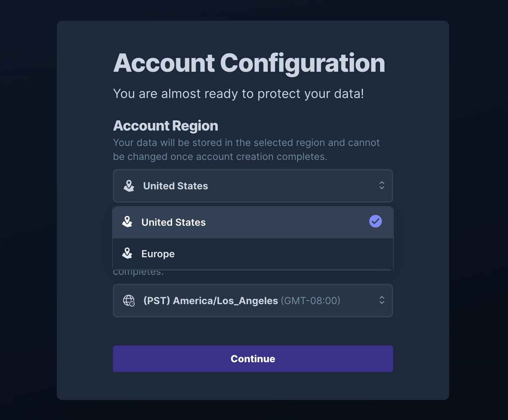Select the Europe option from the list

point(253,254)
